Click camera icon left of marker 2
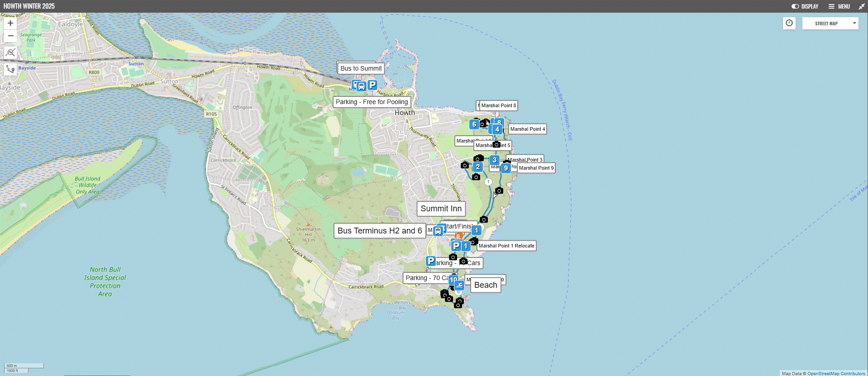The width and height of the screenshot is (868, 376). [465, 165]
